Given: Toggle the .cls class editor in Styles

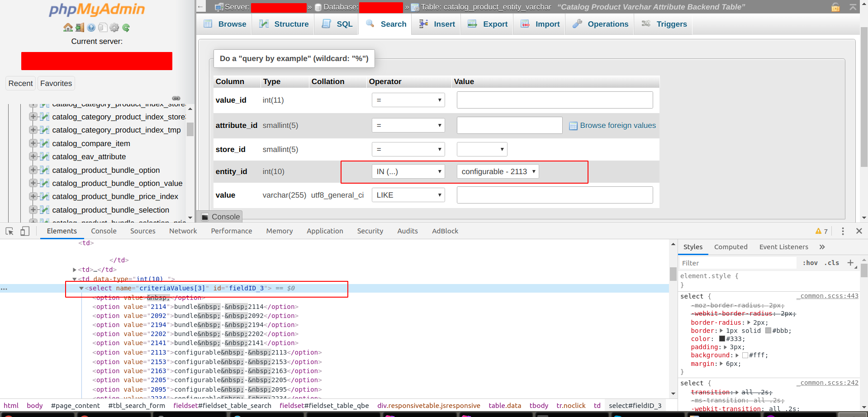Looking at the screenshot, I should coord(832,263).
